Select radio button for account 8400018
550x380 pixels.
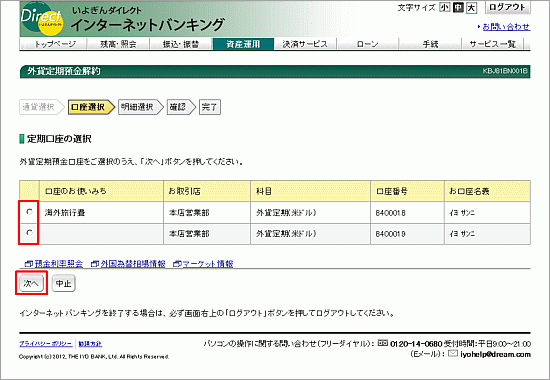point(29,212)
